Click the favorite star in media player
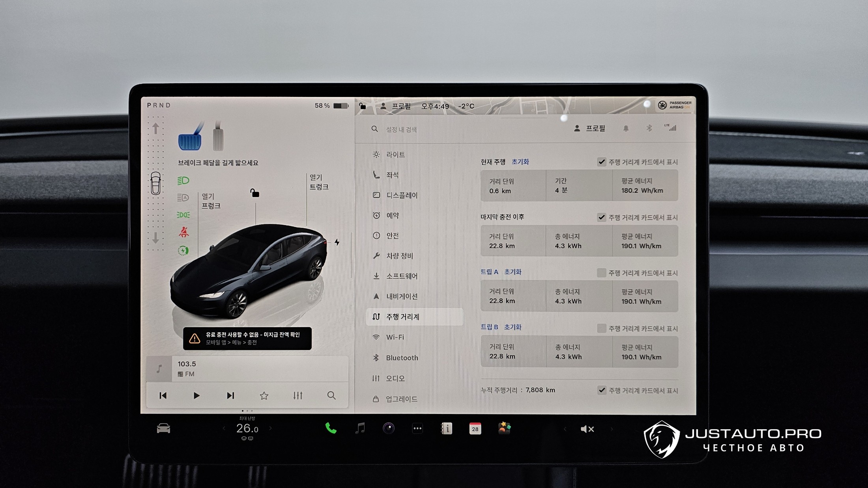 [264, 395]
